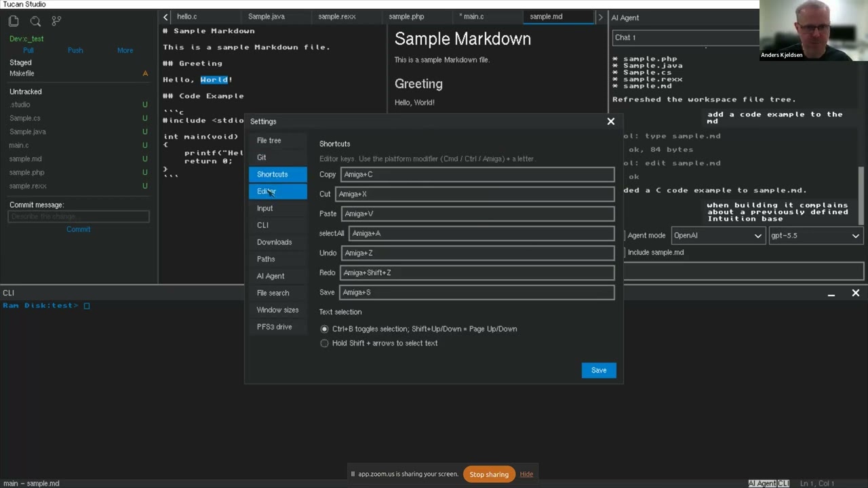Image resolution: width=868 pixels, height=488 pixels.
Task: Open PFS3 drive settings section
Action: 277,327
